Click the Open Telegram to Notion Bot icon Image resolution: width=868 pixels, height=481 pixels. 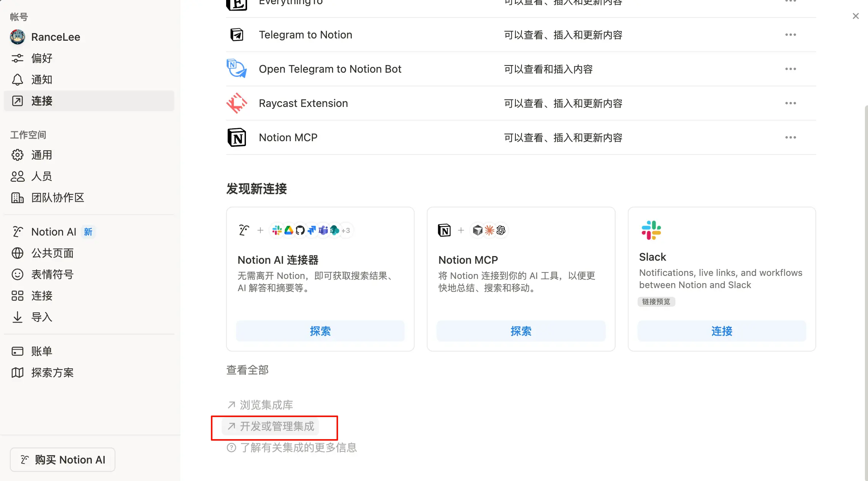point(236,69)
